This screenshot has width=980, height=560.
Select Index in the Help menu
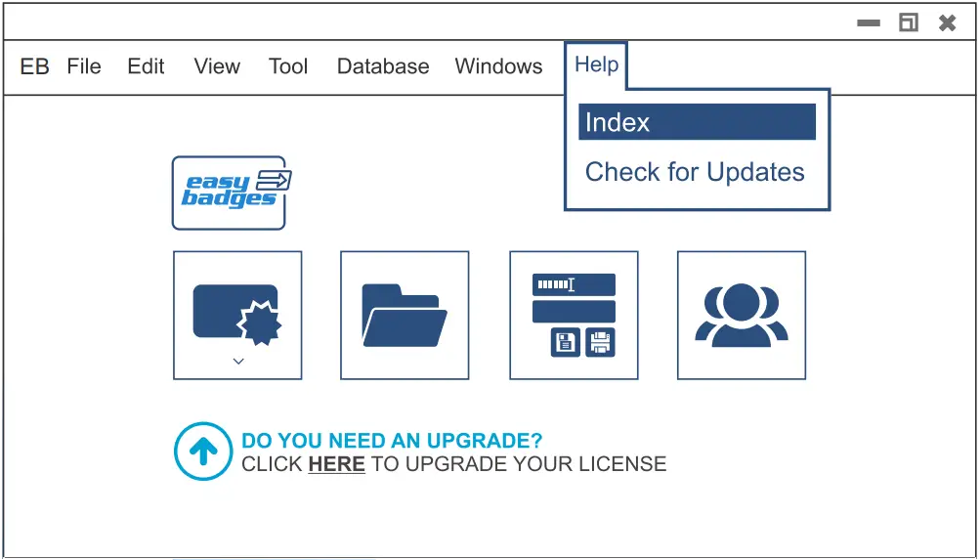(697, 122)
